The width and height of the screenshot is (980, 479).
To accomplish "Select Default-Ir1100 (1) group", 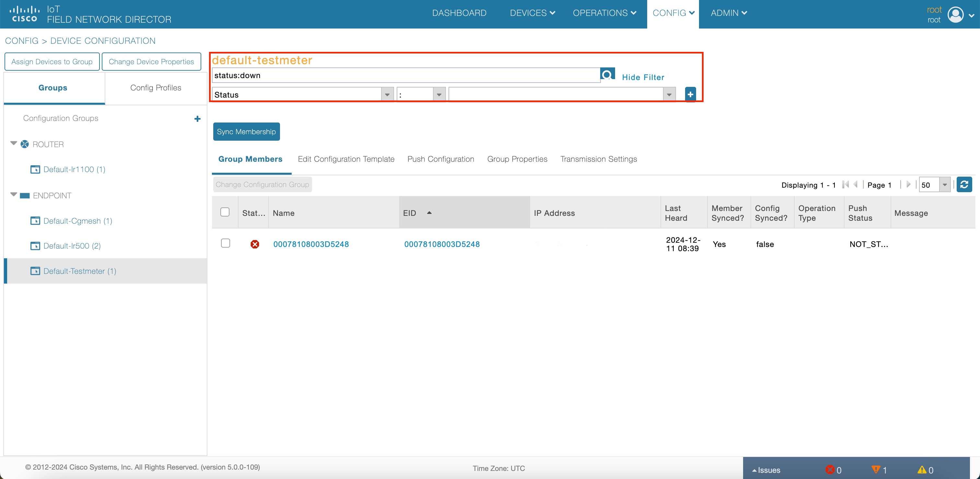I will click(x=74, y=169).
